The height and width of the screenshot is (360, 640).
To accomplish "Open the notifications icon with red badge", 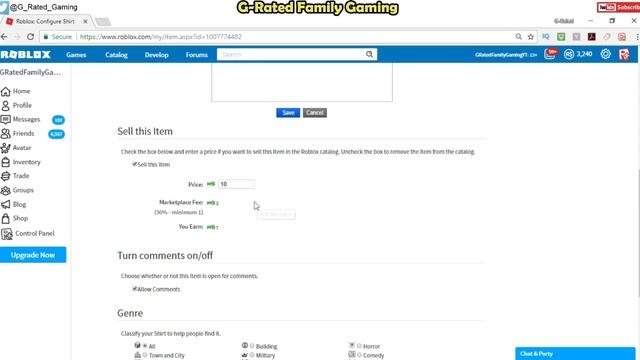I will click(x=550, y=54).
